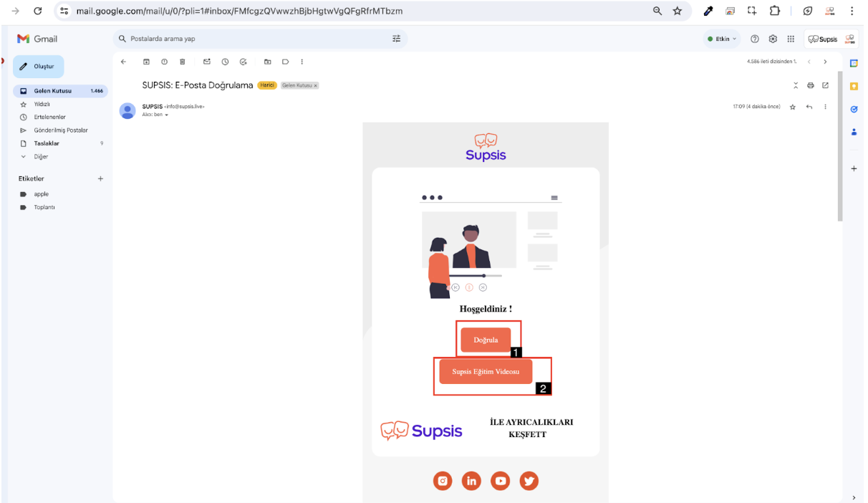Click the sender's avatar picture
The width and height of the screenshot is (868, 503).
[x=127, y=110]
